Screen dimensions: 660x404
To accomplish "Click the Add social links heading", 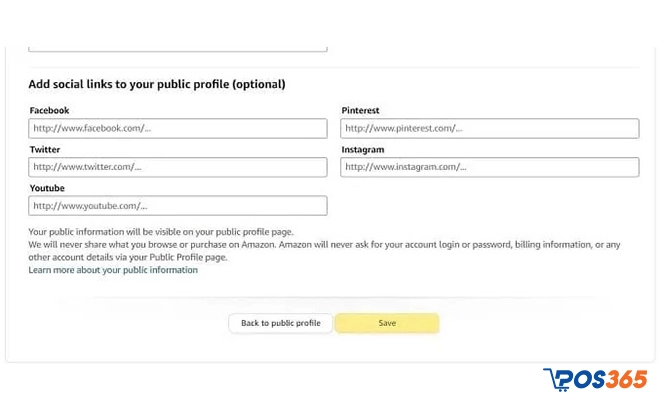I will click(157, 84).
